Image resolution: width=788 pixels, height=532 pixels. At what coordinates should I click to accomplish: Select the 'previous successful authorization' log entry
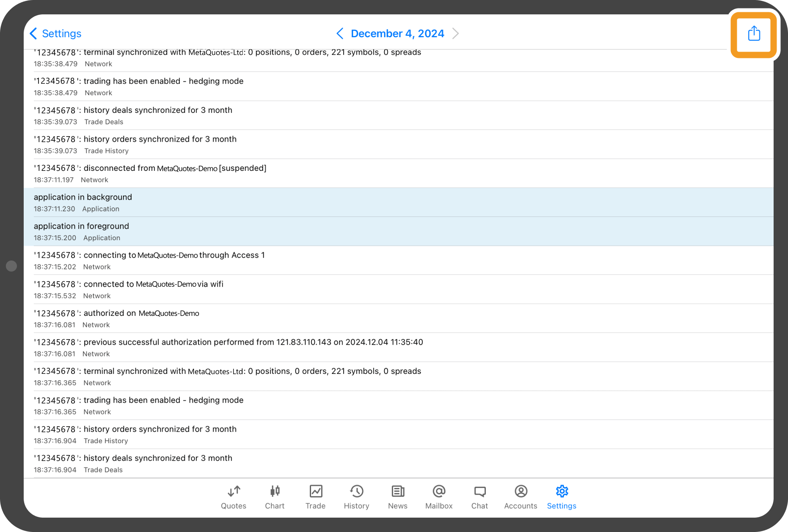click(398, 347)
